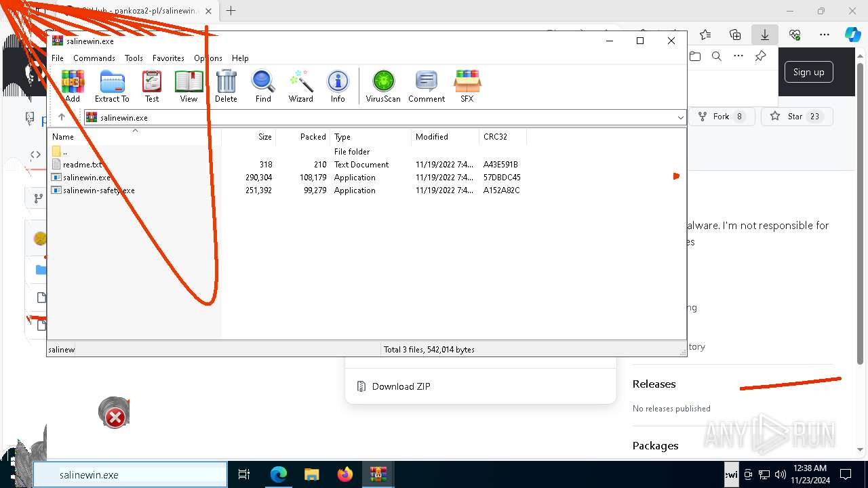Expand the archive path dropdown arrow

coord(680,118)
